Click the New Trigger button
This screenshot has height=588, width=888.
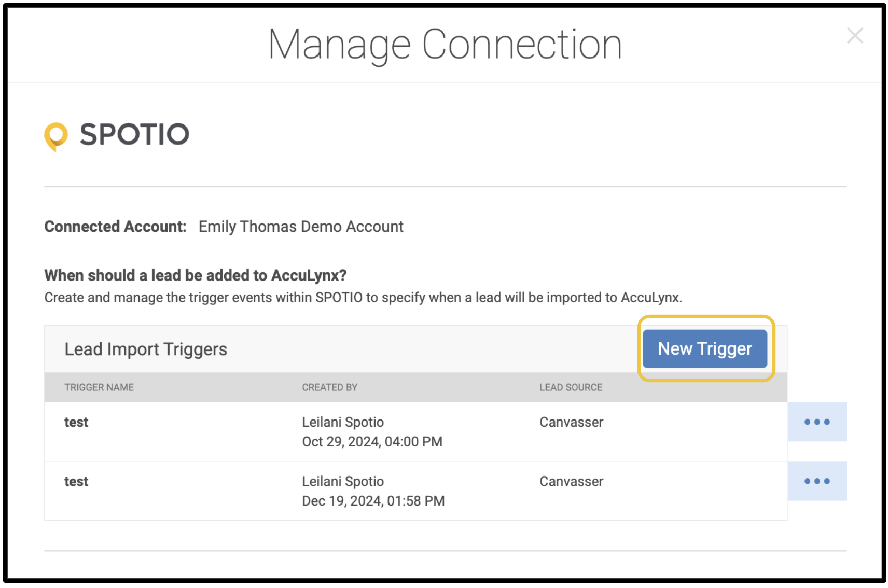[704, 348]
